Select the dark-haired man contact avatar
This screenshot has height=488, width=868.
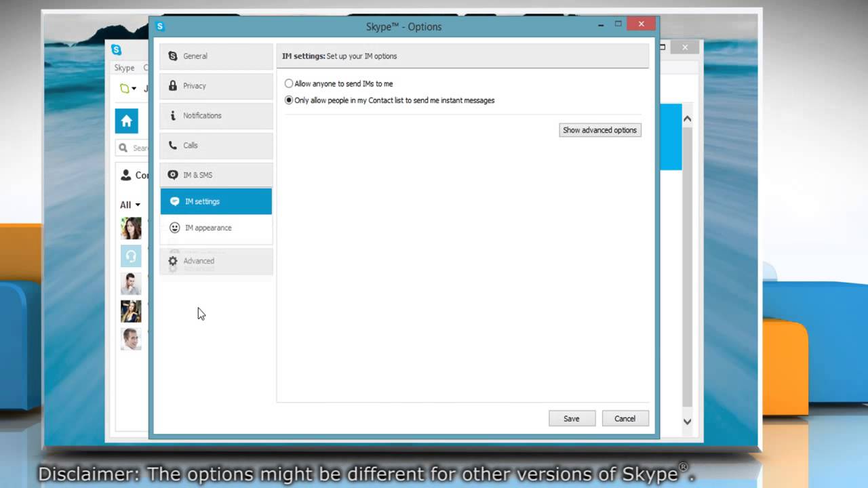[131, 283]
